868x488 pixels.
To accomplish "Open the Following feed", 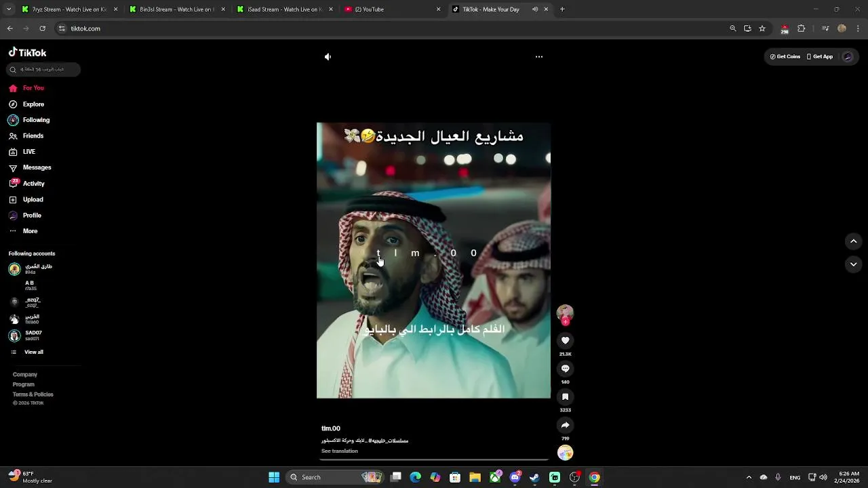I will 29,120.
